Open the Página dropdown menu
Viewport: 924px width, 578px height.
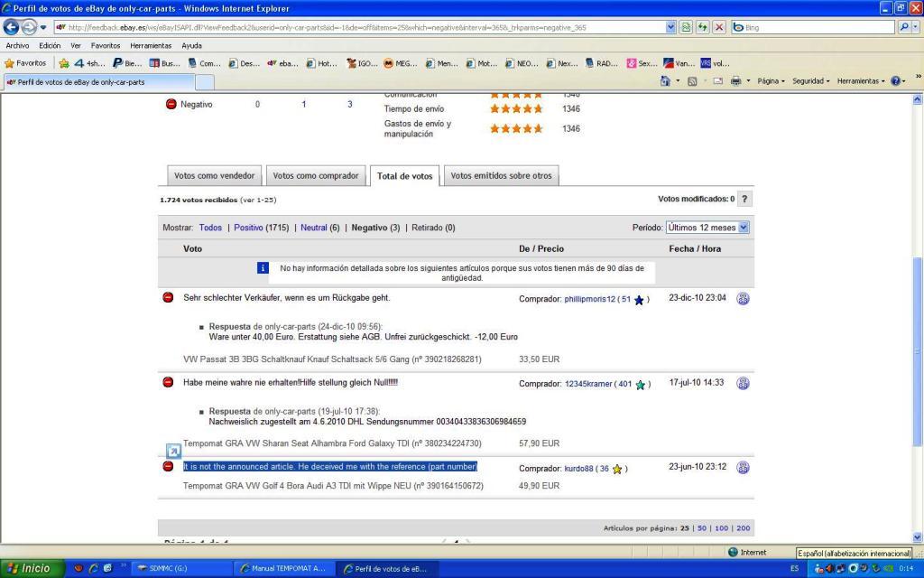click(771, 80)
